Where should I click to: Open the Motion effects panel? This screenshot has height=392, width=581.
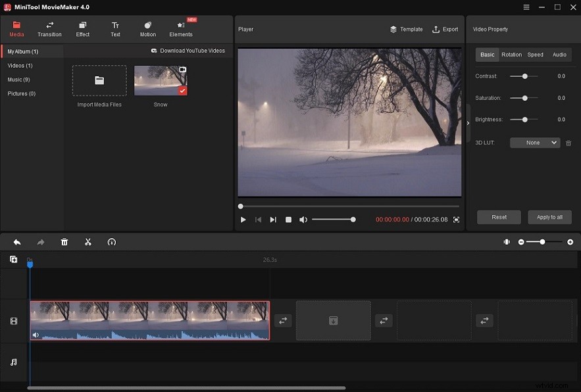147,28
